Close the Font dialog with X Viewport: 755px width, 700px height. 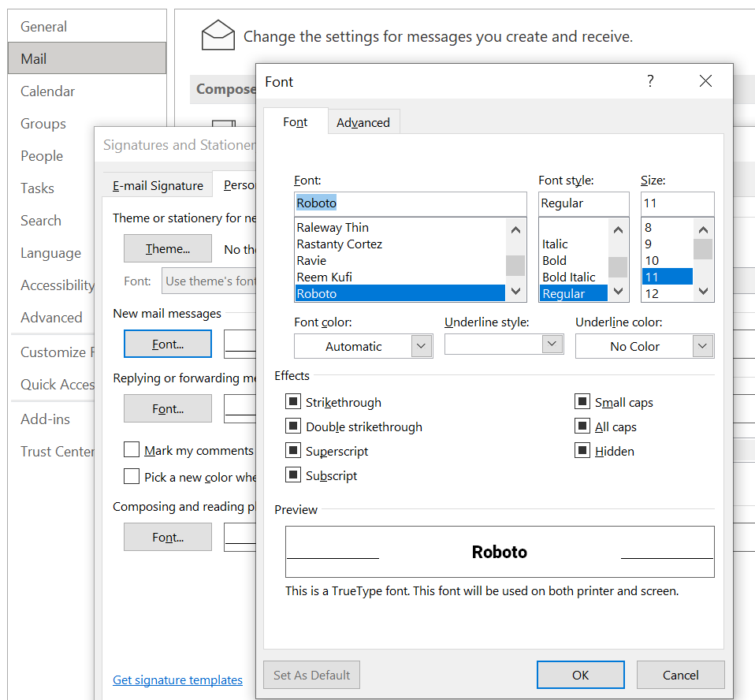(705, 81)
